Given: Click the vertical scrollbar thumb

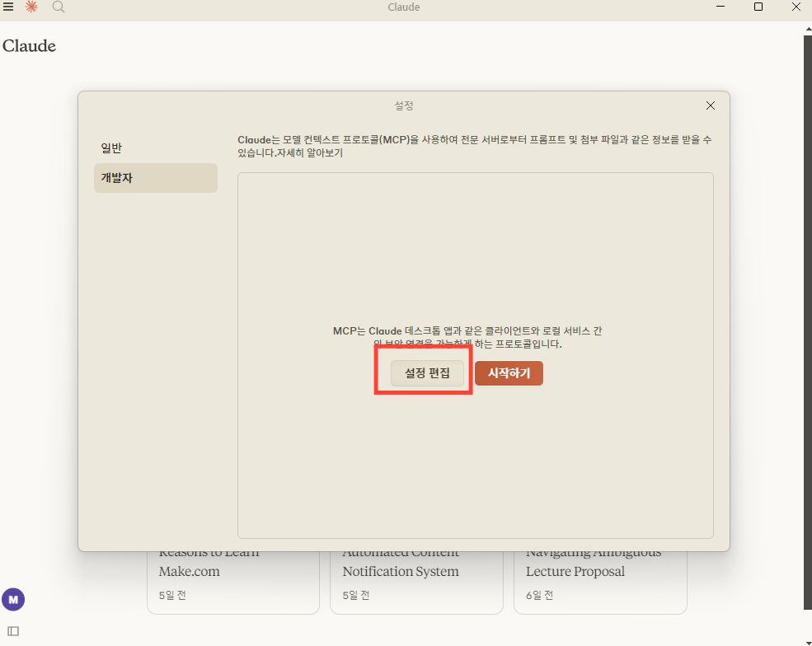Looking at the screenshot, I should pos(808,321).
